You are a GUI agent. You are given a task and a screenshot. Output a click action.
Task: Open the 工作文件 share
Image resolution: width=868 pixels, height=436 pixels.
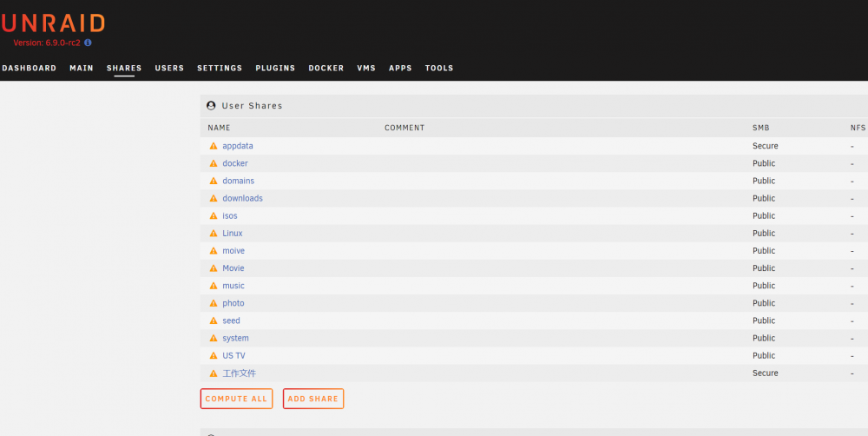(240, 373)
